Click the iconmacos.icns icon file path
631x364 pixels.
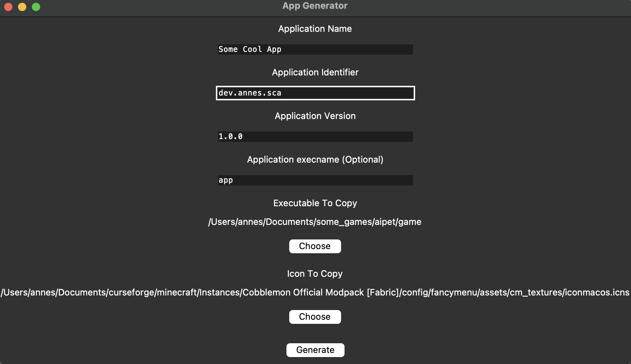pos(315,292)
